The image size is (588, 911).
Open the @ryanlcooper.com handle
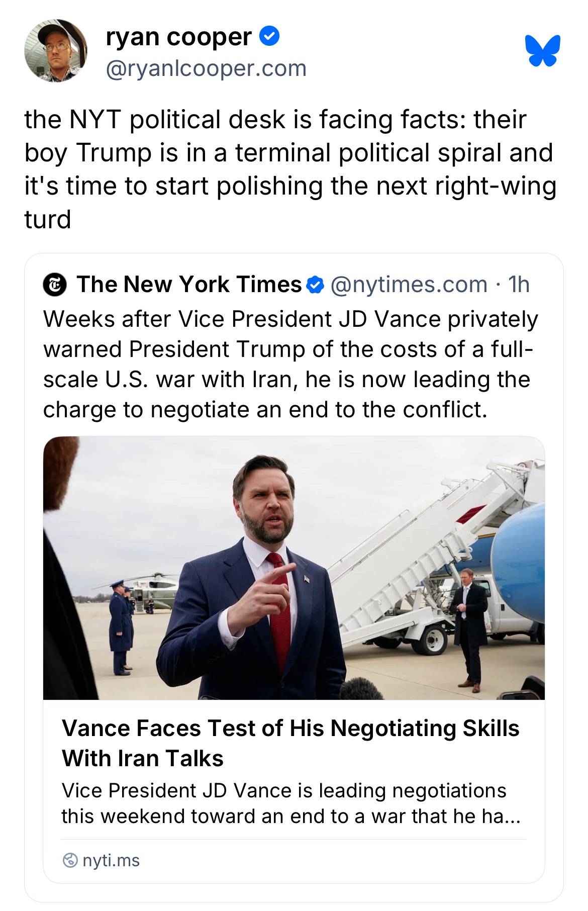[206, 68]
